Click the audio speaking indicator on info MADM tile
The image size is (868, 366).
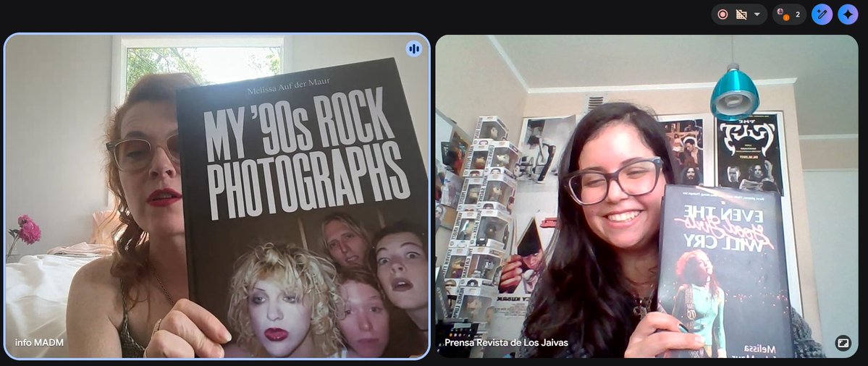[413, 48]
